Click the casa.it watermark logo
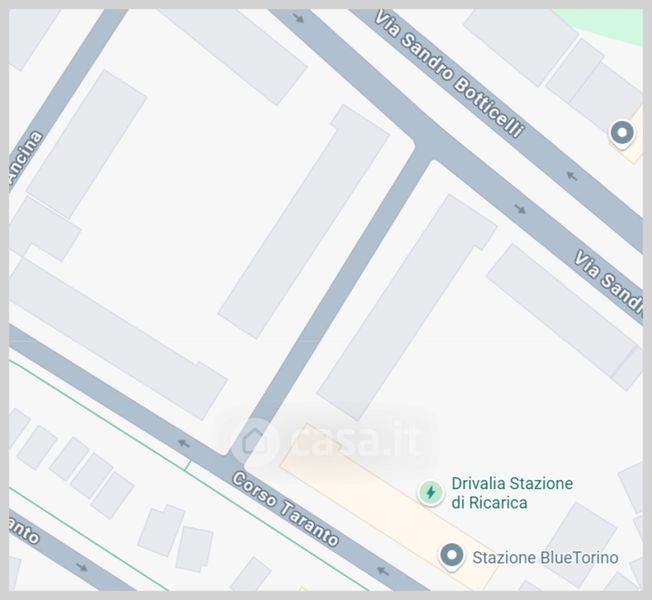Image resolution: width=652 pixels, height=600 pixels. (327, 441)
